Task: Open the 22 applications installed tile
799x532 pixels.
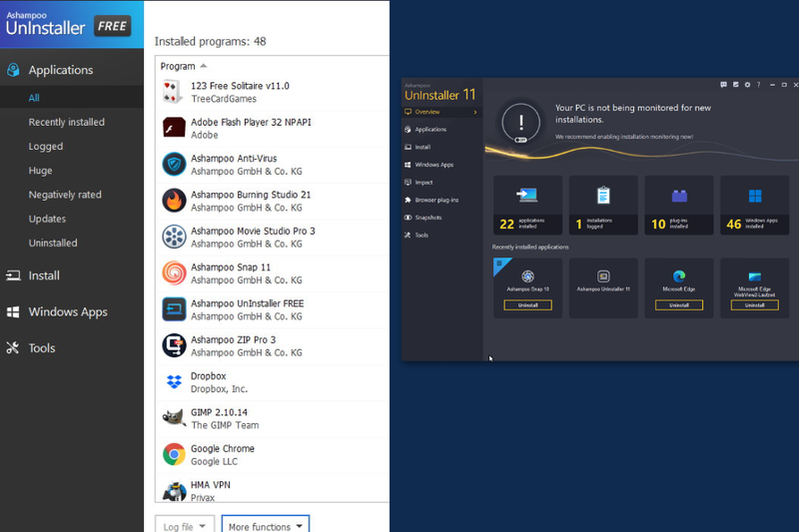Action: [x=528, y=206]
